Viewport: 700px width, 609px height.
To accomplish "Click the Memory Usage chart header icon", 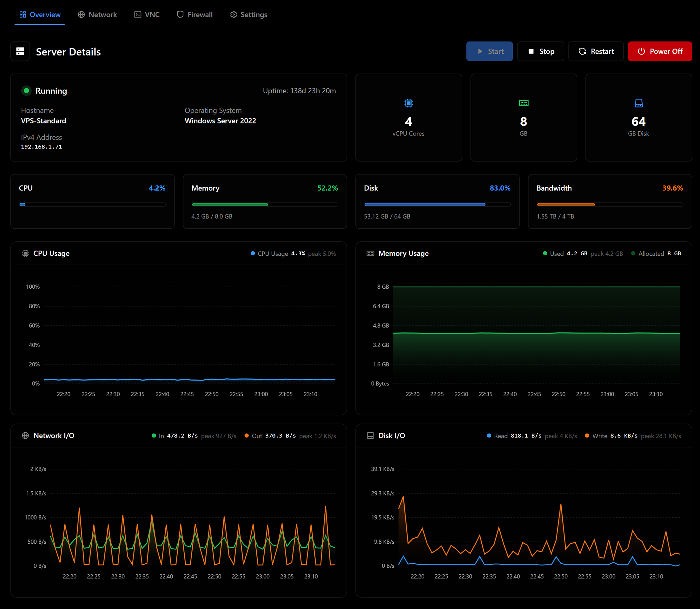I will click(370, 253).
